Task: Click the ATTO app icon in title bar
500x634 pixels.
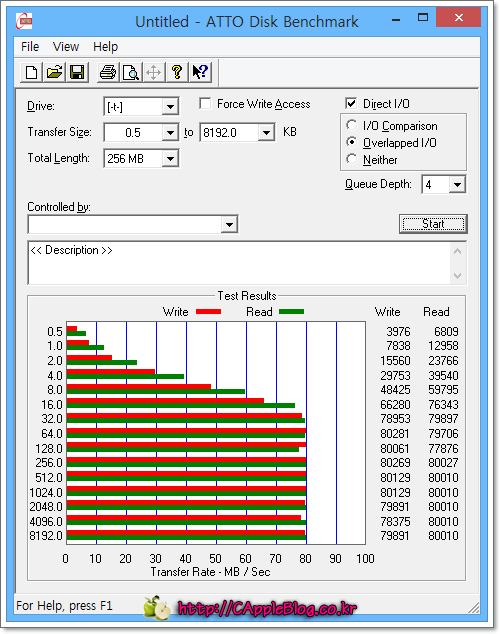Action: [x=24, y=21]
